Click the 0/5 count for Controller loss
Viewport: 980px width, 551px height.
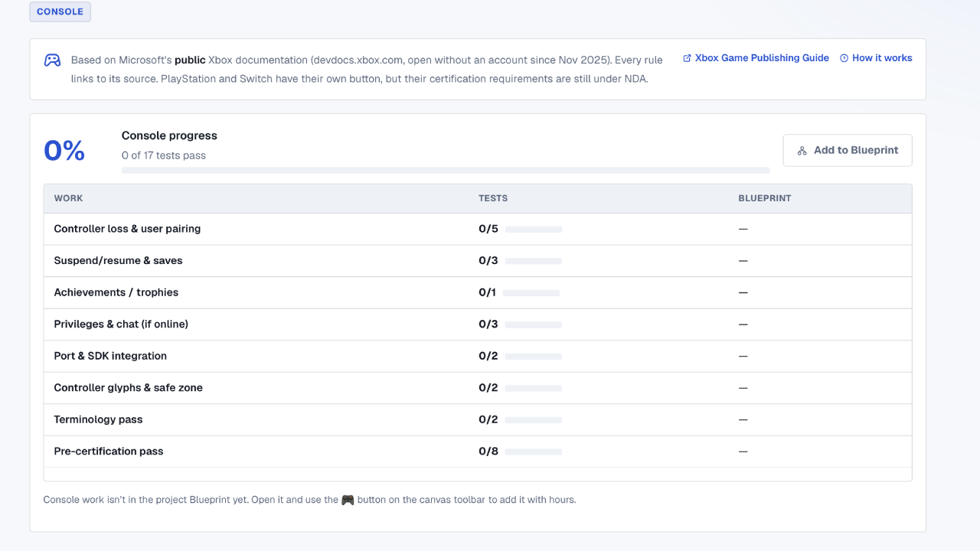coord(488,229)
